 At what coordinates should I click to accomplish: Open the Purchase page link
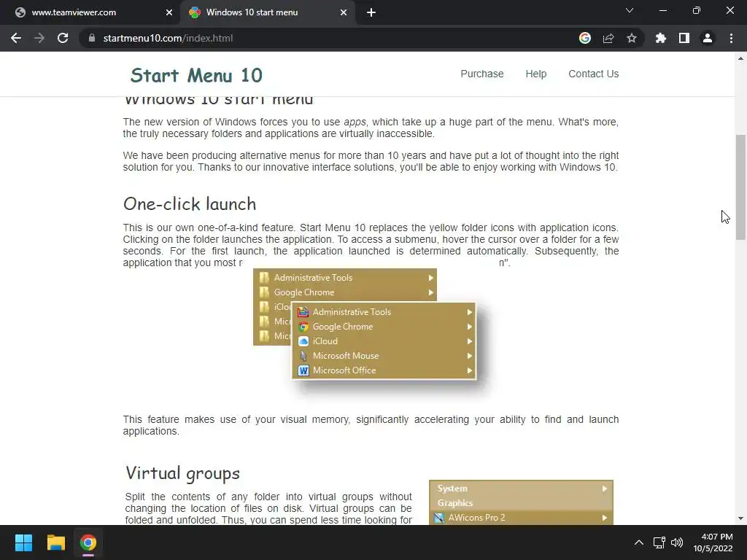click(481, 74)
